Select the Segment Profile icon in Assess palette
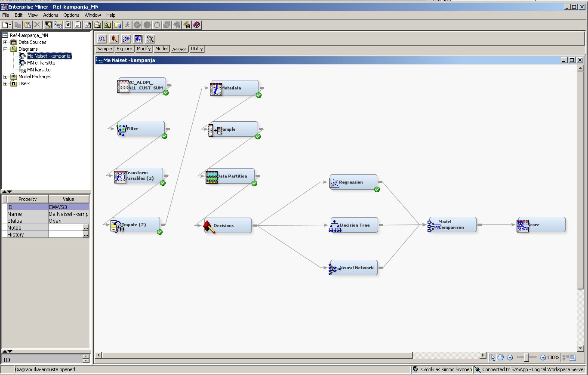Viewport: 588px width, 375px height. pyautogui.click(x=150, y=39)
